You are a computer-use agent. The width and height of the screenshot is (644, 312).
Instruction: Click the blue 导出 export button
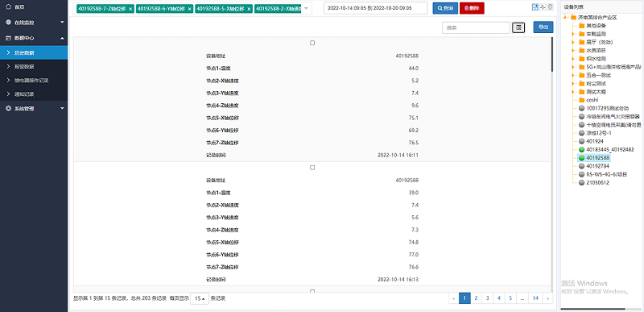(x=543, y=27)
